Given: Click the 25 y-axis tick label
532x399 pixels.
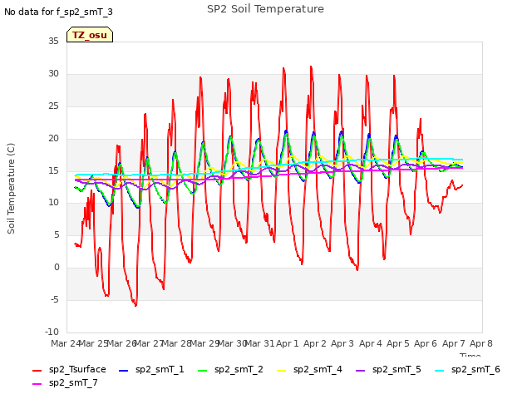Looking at the screenshot, I should pyautogui.click(x=53, y=106).
